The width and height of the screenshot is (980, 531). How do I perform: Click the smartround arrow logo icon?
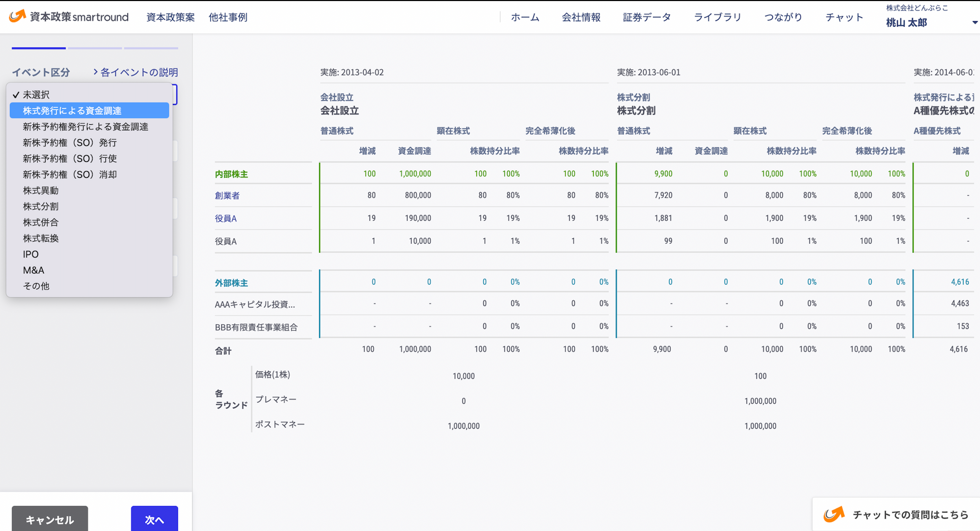[x=16, y=17]
